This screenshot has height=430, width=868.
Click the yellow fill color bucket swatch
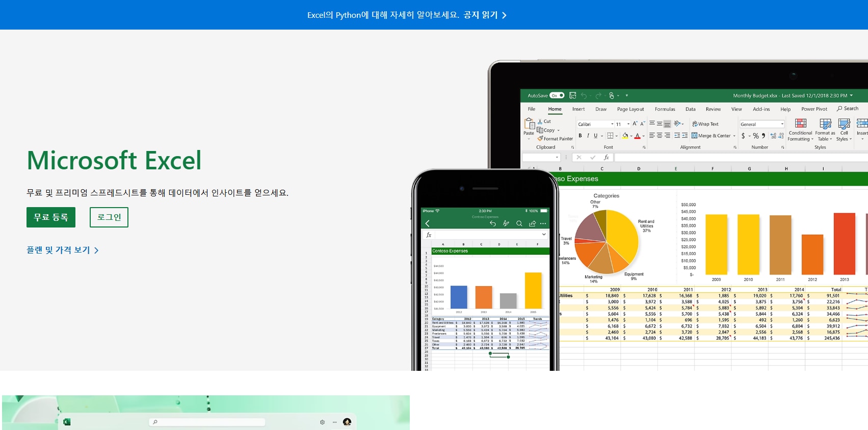625,136
